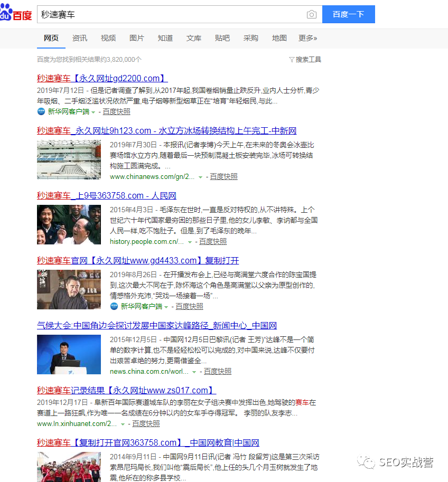
Task: Click result count text 约3,820,000个
Action: point(120,59)
